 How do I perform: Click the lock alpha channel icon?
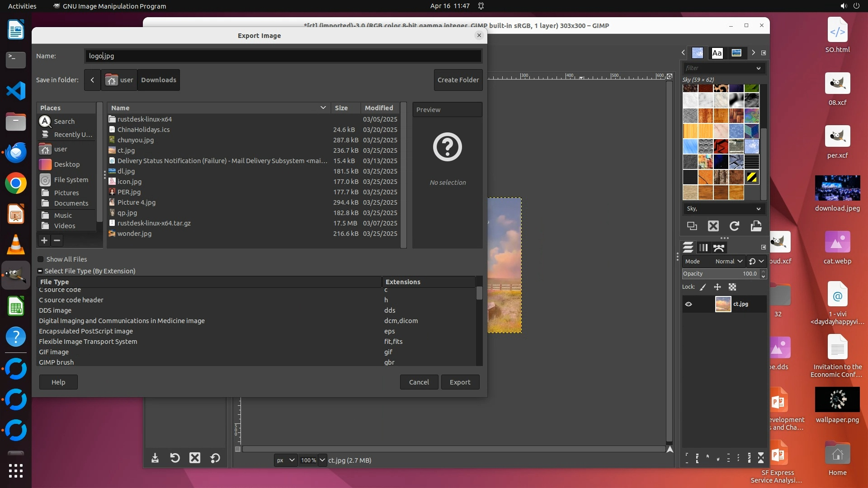[732, 287]
